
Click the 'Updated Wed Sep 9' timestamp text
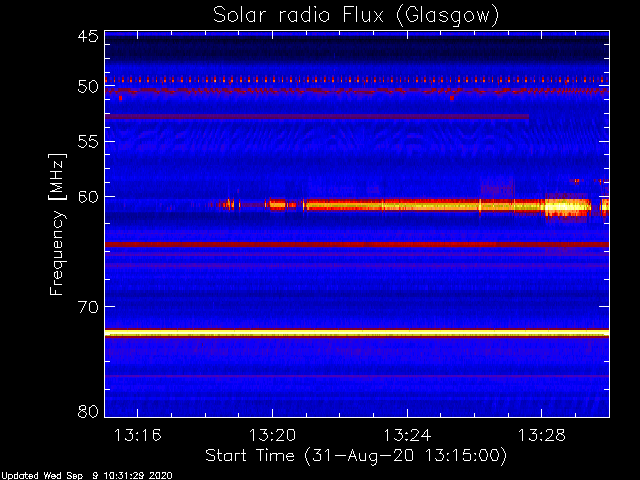87,476
